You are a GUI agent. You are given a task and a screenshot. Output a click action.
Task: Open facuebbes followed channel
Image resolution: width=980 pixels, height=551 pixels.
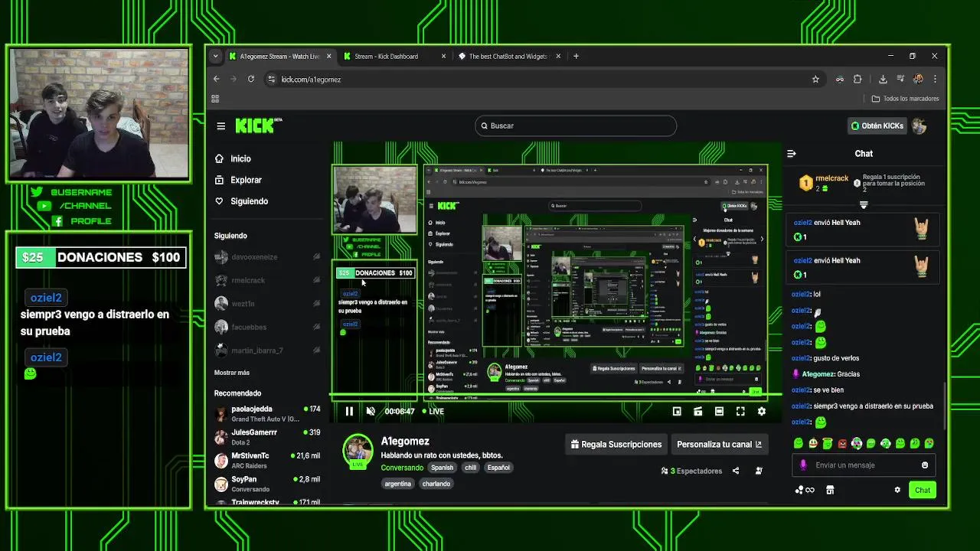(x=267, y=327)
